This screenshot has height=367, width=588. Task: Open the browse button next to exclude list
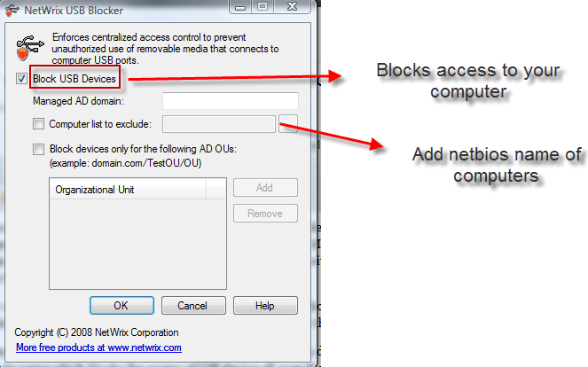click(x=288, y=124)
